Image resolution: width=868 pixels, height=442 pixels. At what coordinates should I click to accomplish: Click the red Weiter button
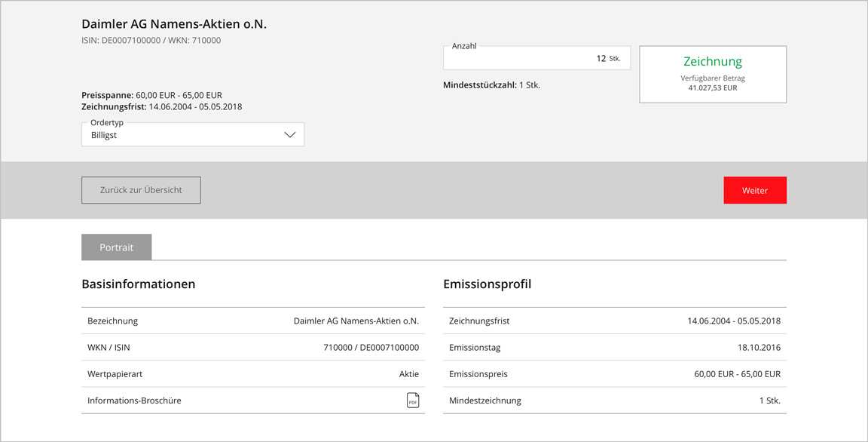[754, 191]
